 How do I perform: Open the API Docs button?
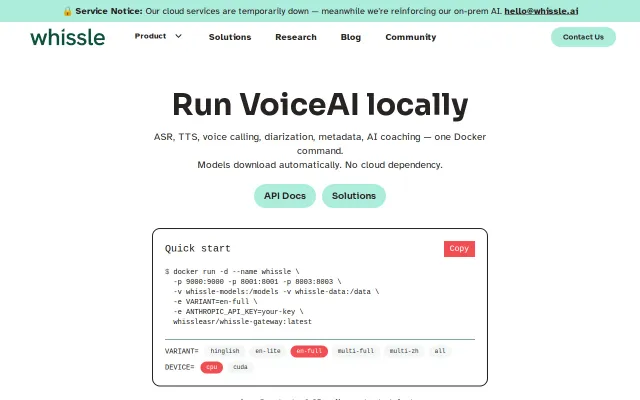285,196
